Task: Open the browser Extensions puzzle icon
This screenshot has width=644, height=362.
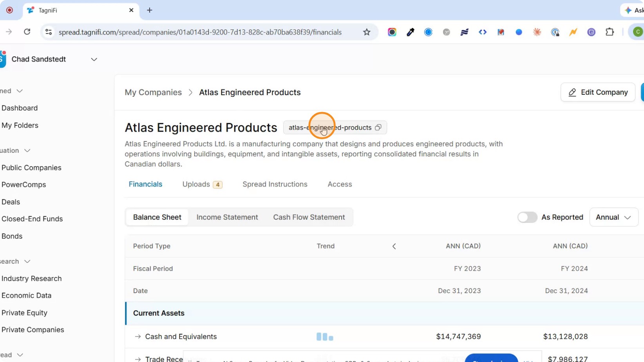Action: [x=610, y=32]
